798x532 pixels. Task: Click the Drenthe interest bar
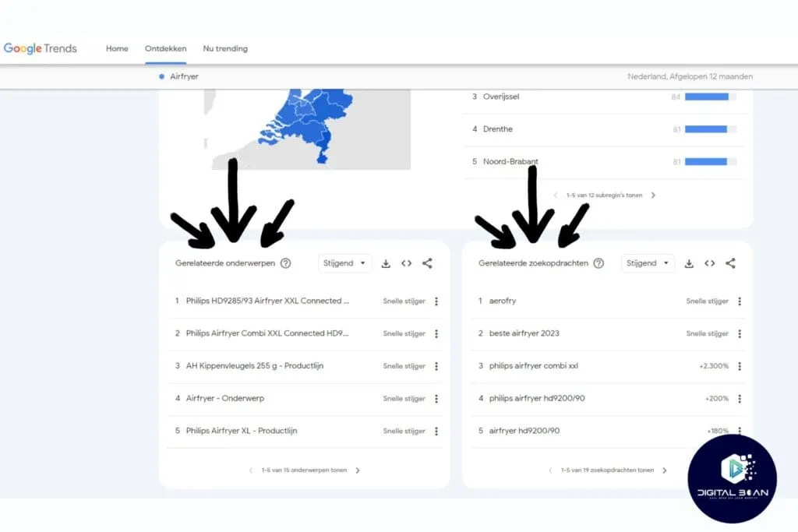[710, 129]
